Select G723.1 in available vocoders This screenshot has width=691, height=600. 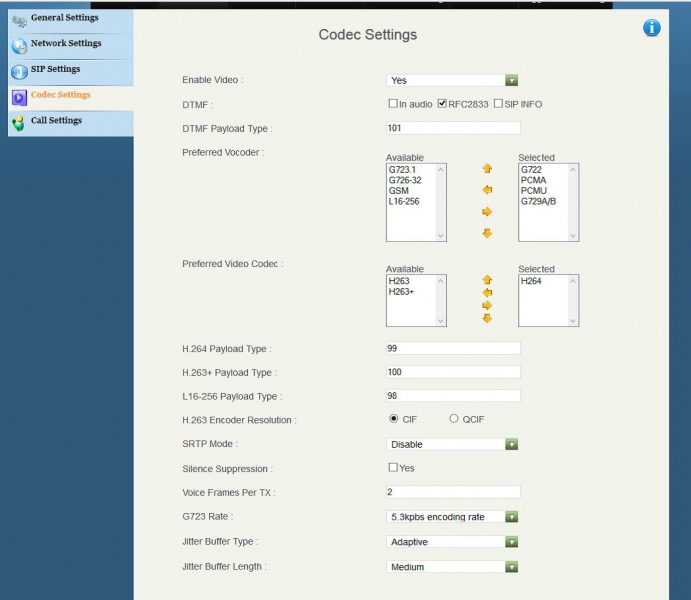[x=402, y=170]
